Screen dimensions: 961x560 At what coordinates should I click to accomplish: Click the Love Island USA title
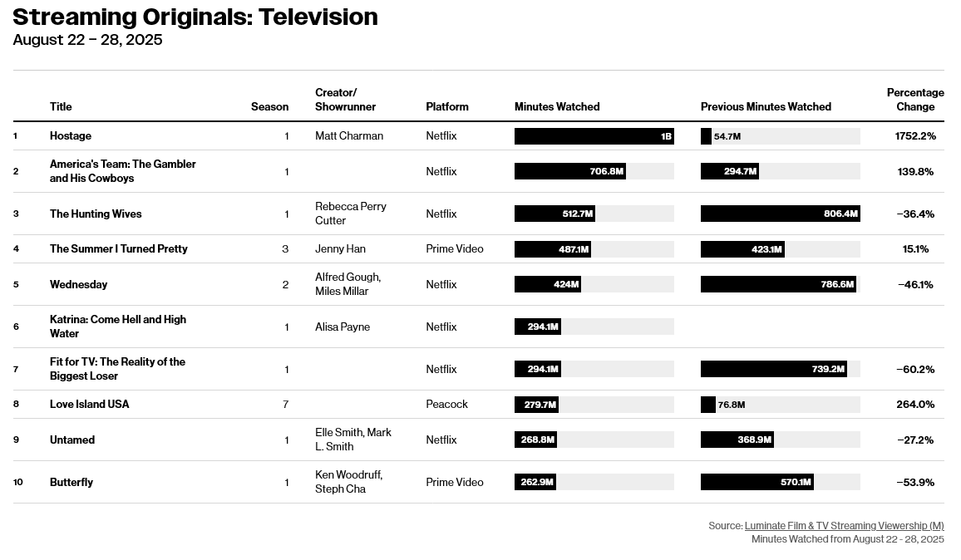pyautogui.click(x=90, y=405)
